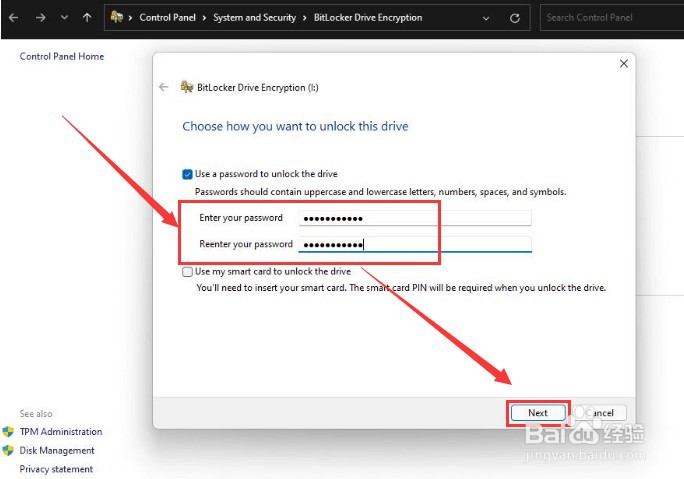Image resolution: width=684 pixels, height=479 pixels.
Task: Focus the Search Control Panel box
Action: tap(612, 18)
